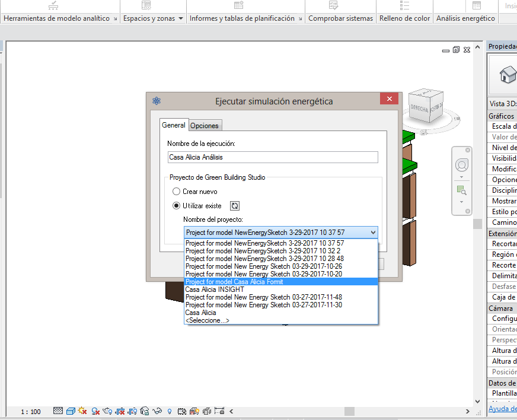Screen dimensions: 517x420
Task: Select New Energy Sketch 03-29-2017-10-20 option
Action: pos(280,274)
